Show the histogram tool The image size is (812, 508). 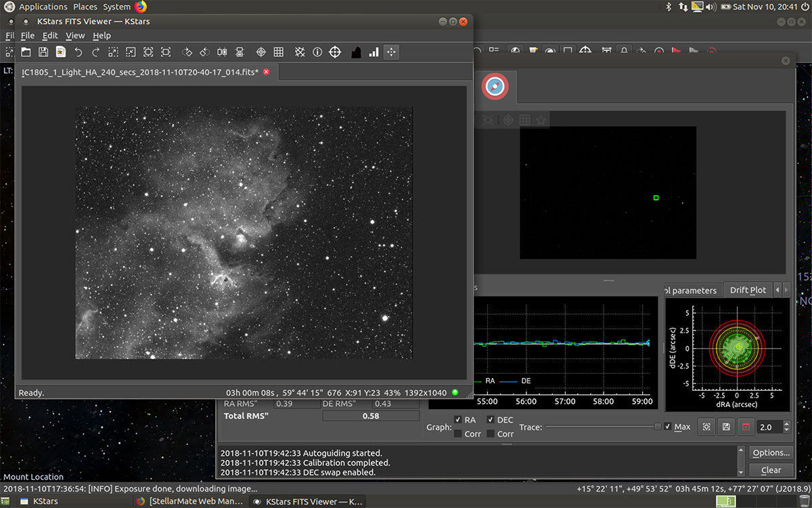[x=356, y=52]
